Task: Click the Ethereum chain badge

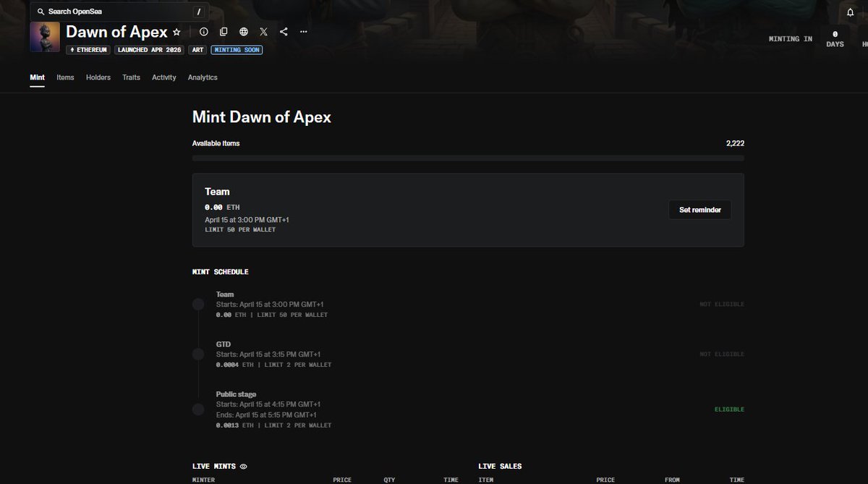Action: [x=89, y=50]
